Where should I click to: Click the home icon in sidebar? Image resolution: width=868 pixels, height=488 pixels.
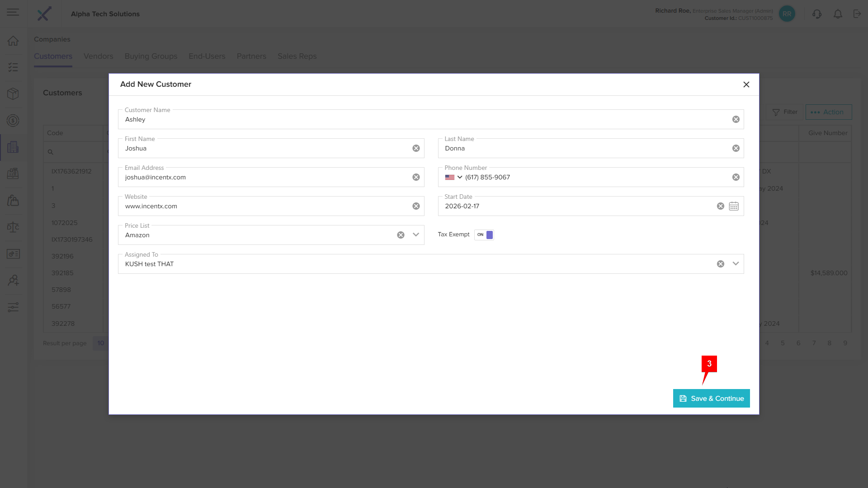coord(13,41)
